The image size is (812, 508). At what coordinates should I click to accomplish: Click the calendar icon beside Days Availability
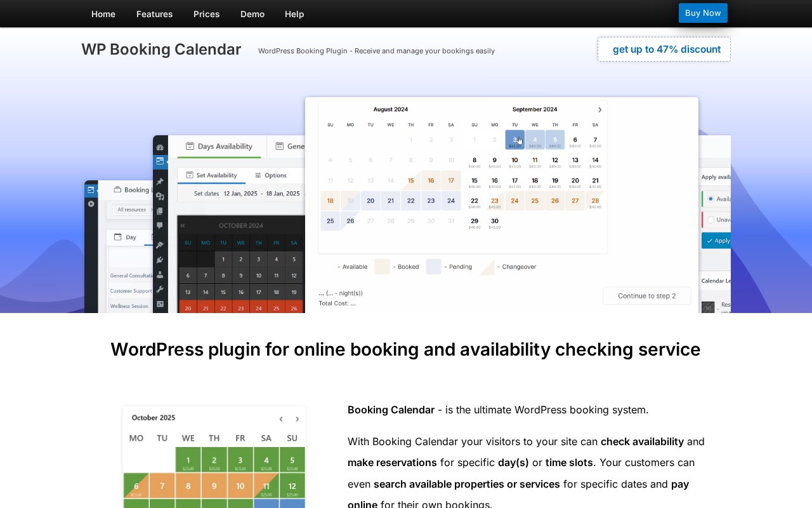[x=190, y=146]
